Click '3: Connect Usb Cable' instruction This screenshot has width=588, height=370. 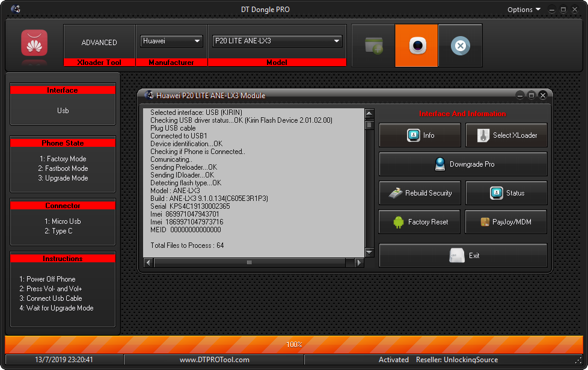coord(51,298)
